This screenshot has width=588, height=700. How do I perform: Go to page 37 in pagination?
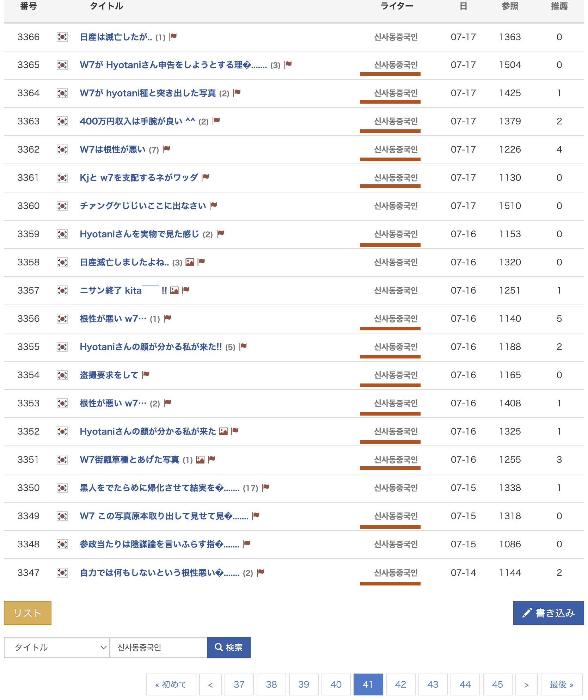(239, 684)
